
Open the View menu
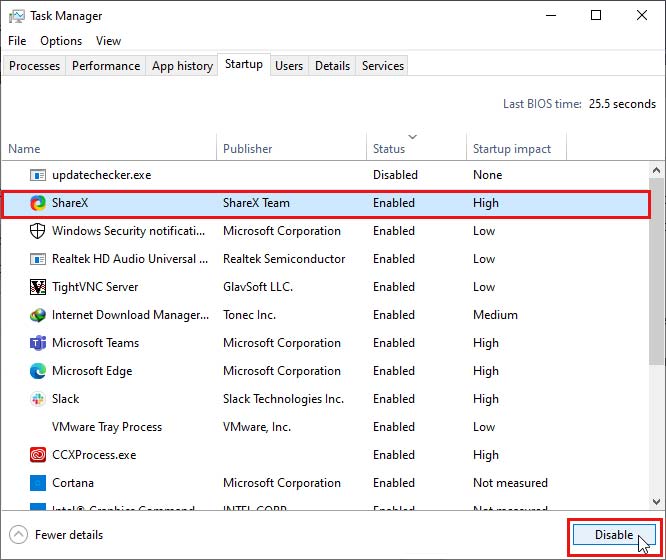point(108,41)
